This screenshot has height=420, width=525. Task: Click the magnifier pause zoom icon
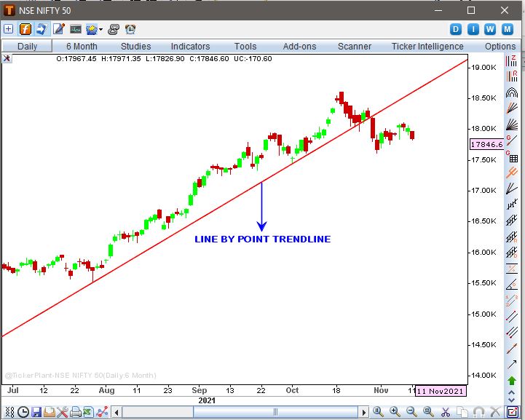378,412
